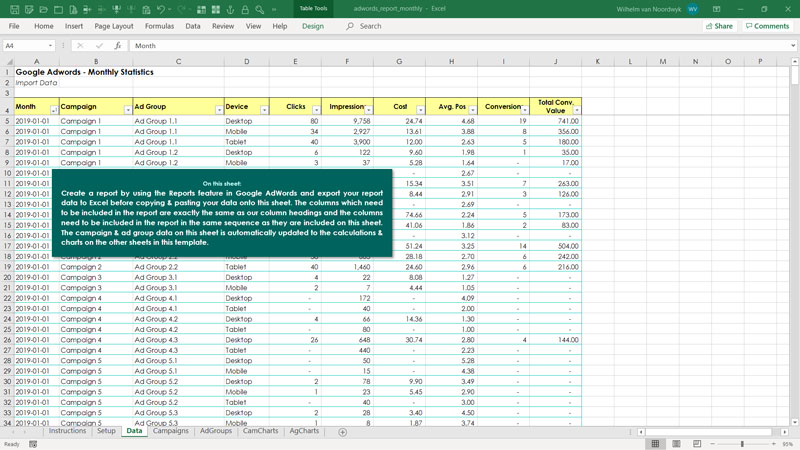
Task: Click the cell showing 741.00
Action: pyautogui.click(x=556, y=121)
